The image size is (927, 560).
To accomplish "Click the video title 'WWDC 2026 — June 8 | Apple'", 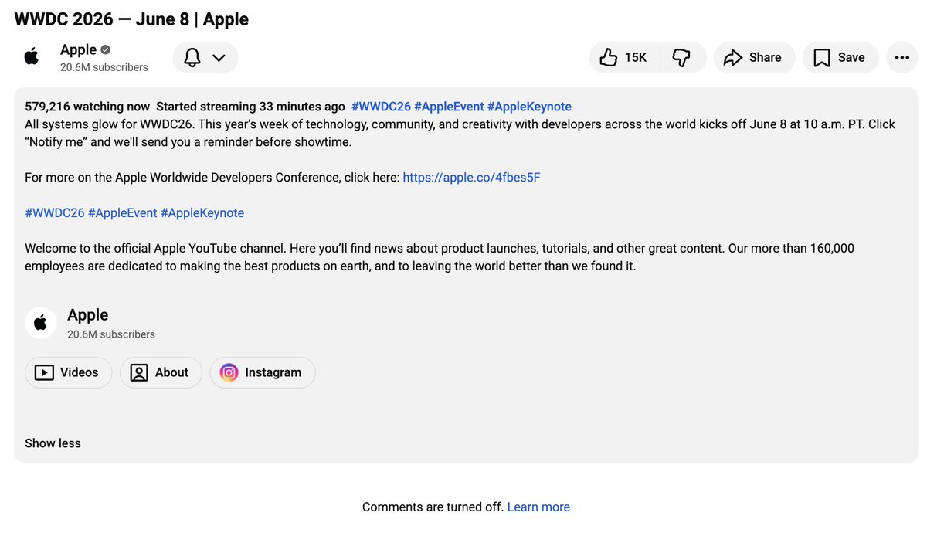I will click(x=131, y=19).
